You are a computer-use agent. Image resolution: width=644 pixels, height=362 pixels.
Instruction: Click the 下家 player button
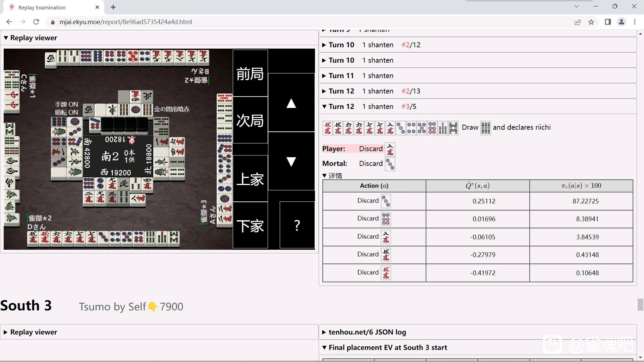pos(250,225)
